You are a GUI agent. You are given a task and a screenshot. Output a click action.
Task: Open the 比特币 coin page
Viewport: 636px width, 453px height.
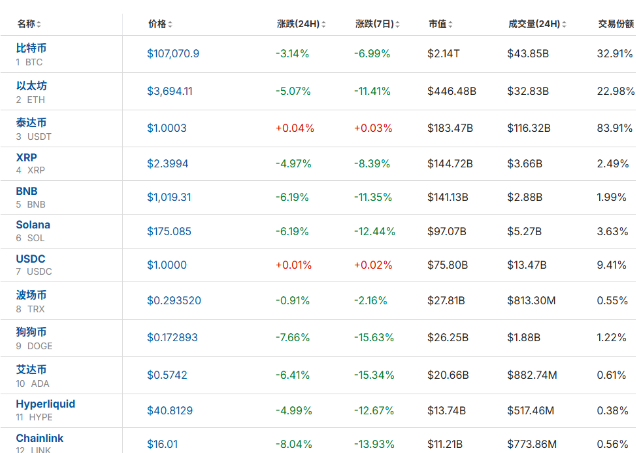coord(31,48)
